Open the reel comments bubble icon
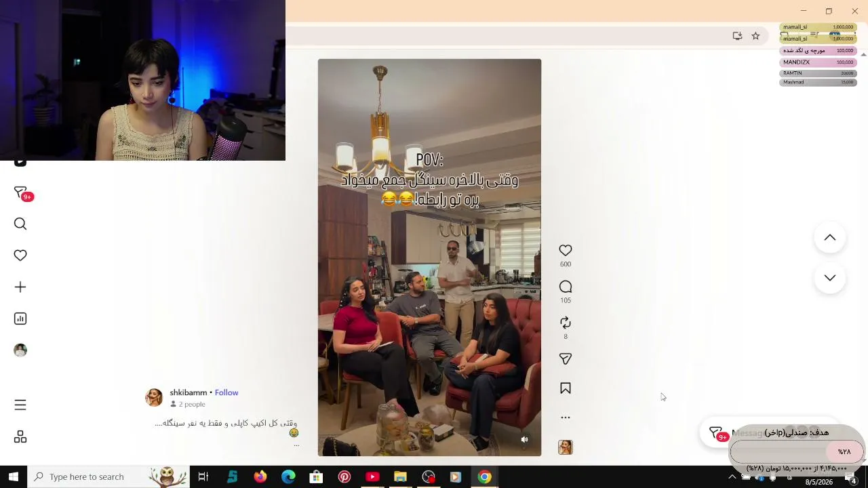This screenshot has height=488, width=868. tap(566, 287)
